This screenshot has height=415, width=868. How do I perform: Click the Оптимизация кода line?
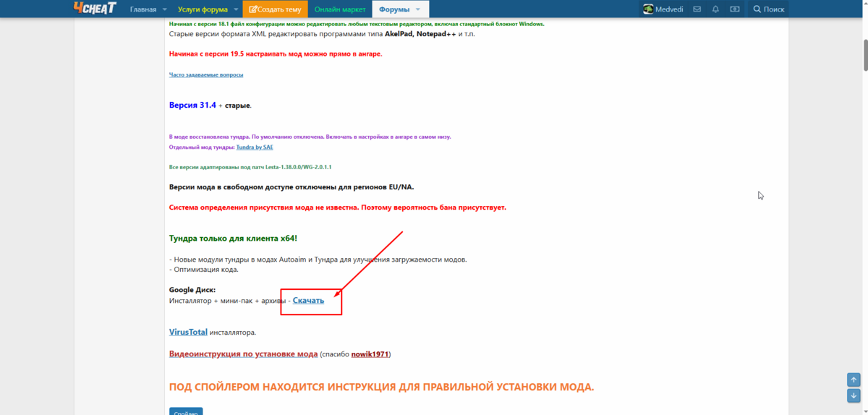point(204,270)
